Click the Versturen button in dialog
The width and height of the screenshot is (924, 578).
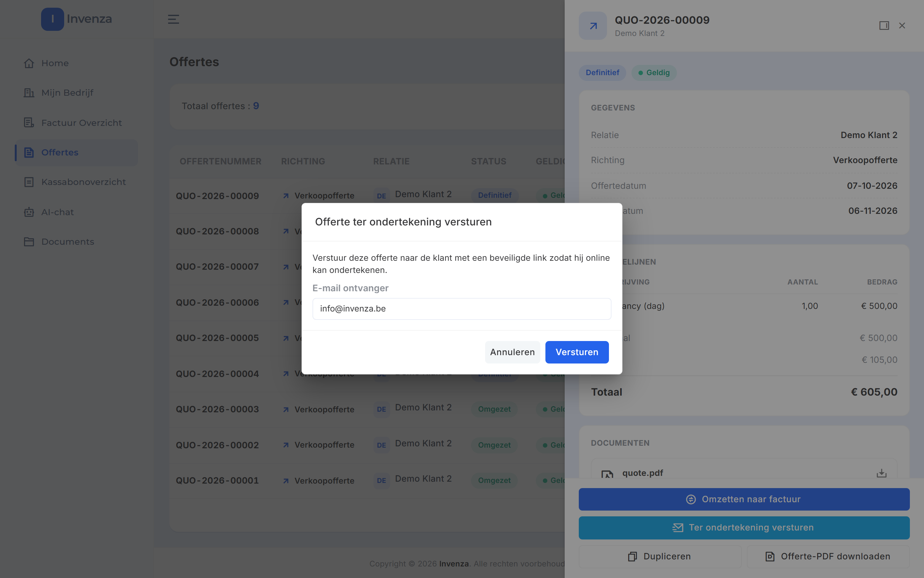(577, 352)
